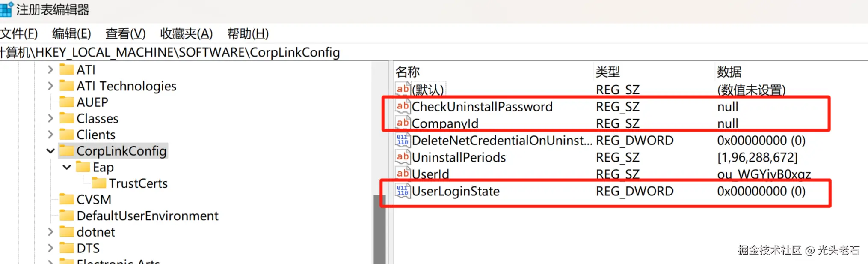Click the DeleteNetCredentialOnUninst DWORD icon
This screenshot has height=264, width=868.
(x=403, y=140)
